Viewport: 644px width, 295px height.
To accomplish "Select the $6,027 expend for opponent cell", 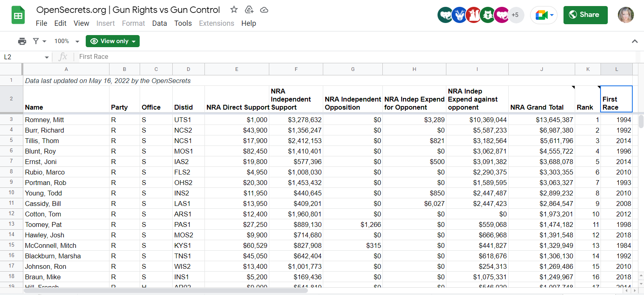I will (414, 204).
